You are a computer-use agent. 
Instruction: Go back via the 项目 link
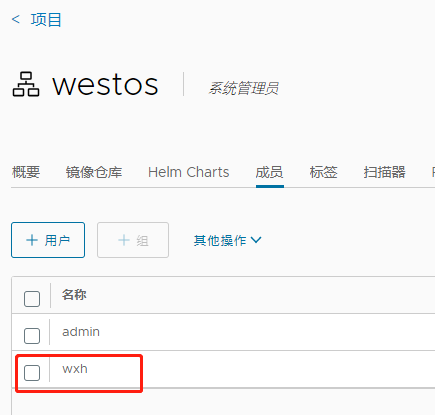pyautogui.click(x=46, y=20)
